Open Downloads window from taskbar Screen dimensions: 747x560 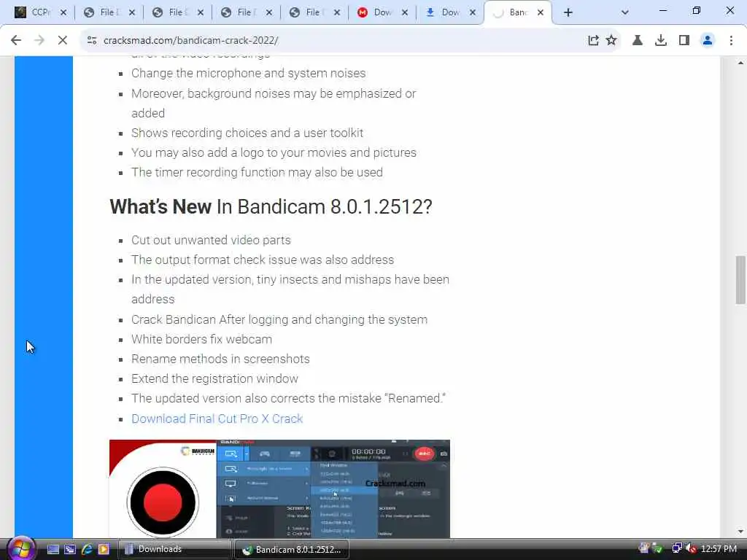pyautogui.click(x=174, y=550)
